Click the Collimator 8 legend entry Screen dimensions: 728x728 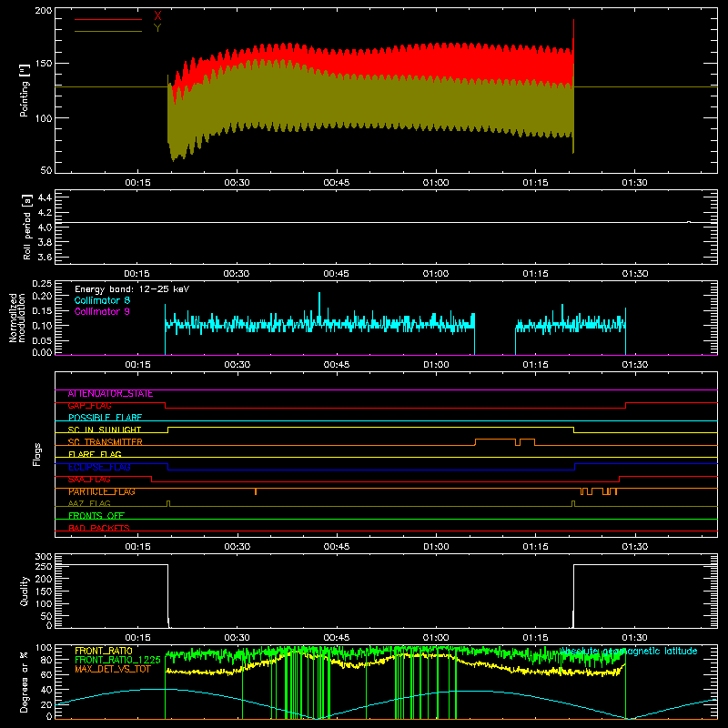102,300
